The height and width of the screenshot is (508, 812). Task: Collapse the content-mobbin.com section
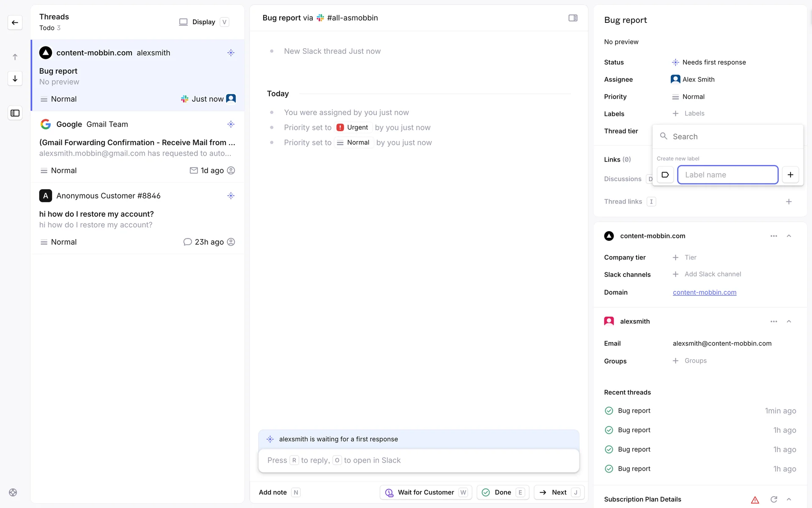(789, 236)
